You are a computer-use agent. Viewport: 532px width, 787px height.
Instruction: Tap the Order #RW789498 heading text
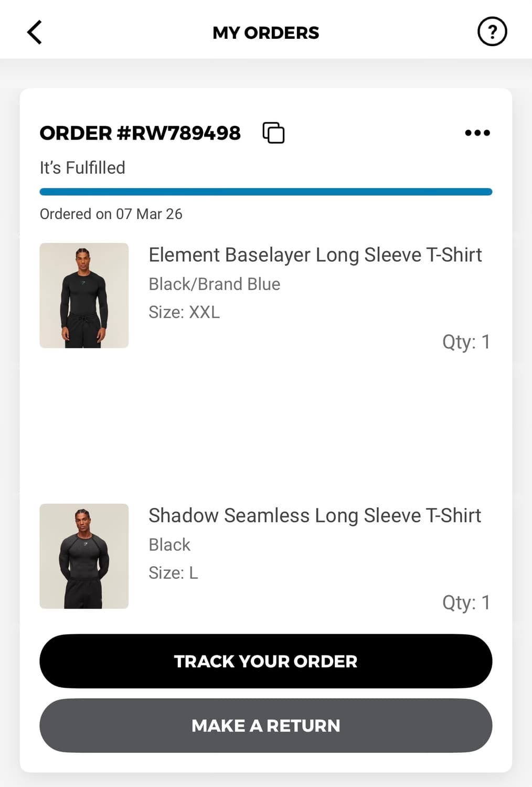tap(140, 133)
